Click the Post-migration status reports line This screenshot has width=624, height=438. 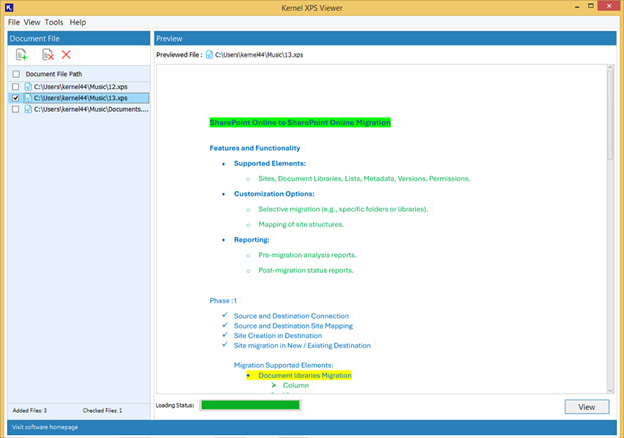point(306,270)
